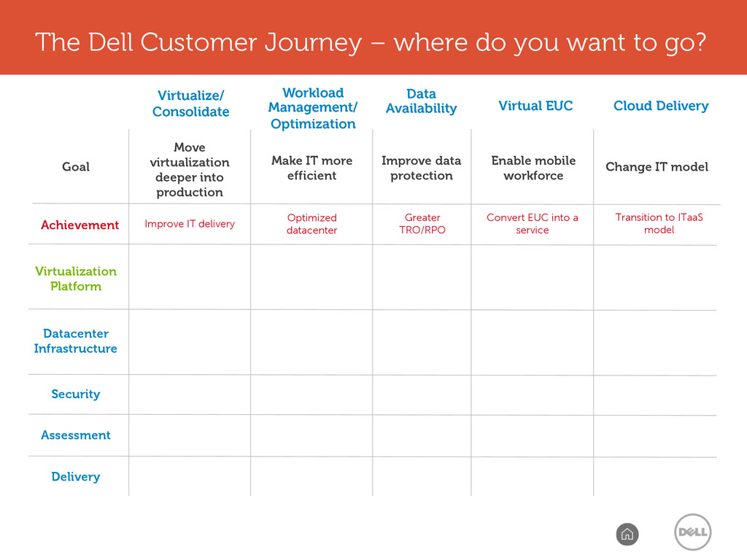Click Convert EUC into a service text

click(532, 224)
